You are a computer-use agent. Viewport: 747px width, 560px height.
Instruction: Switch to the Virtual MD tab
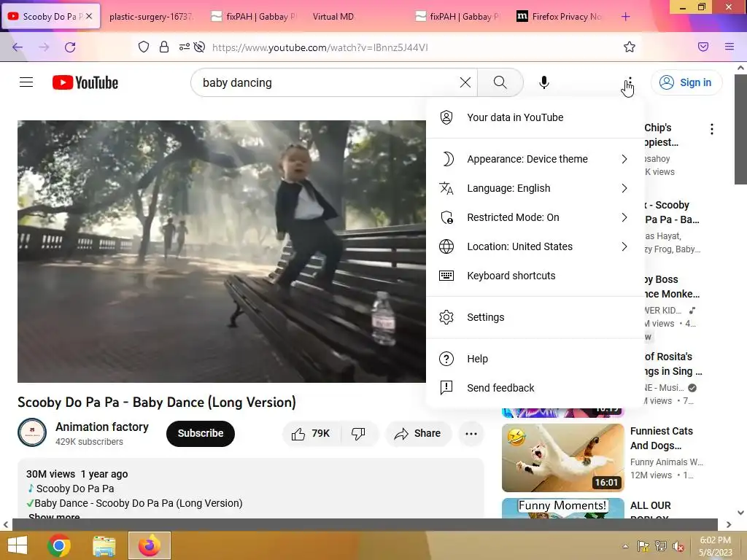[x=333, y=17]
